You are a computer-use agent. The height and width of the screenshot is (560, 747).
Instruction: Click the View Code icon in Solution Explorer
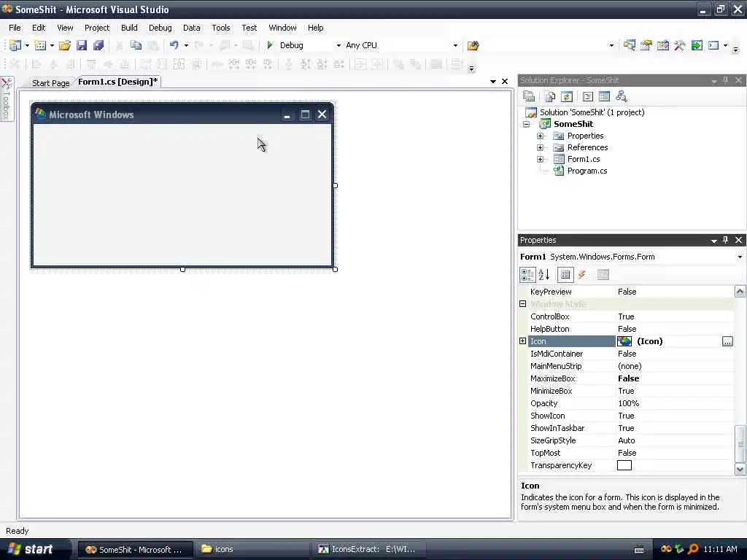click(588, 96)
